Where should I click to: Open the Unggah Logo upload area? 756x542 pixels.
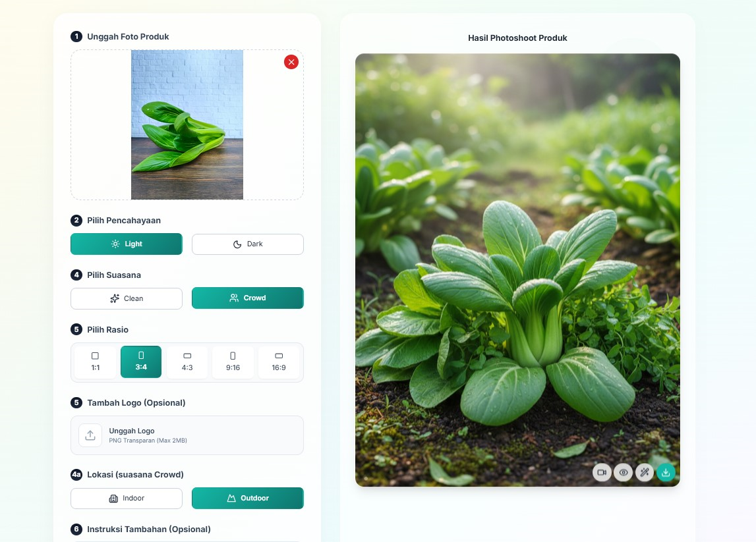[x=187, y=435]
